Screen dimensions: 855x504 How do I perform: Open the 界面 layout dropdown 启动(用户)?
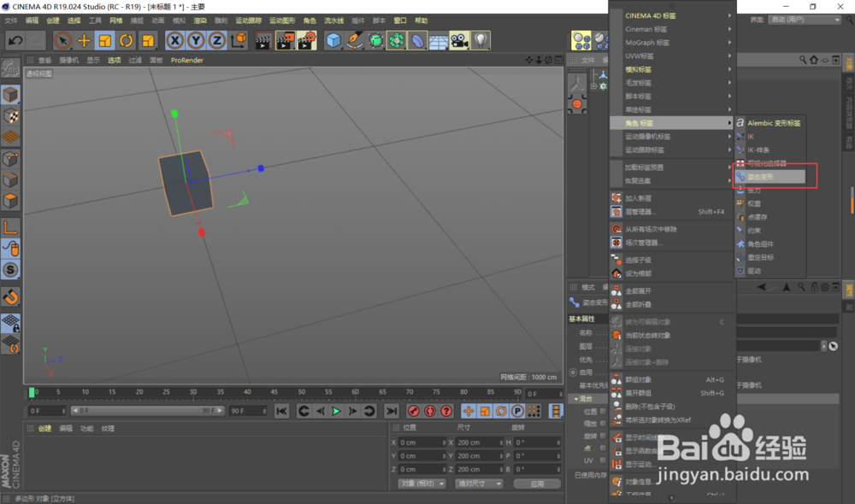[805, 20]
